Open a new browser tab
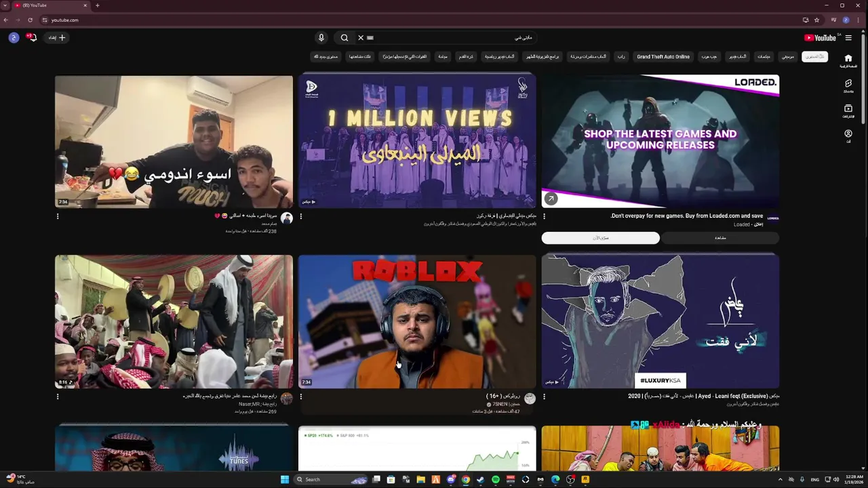 97,5
